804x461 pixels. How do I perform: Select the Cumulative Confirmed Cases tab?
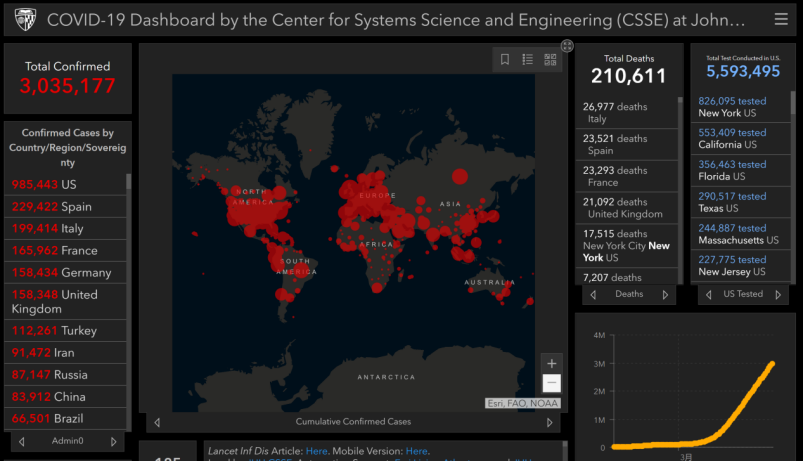click(353, 422)
